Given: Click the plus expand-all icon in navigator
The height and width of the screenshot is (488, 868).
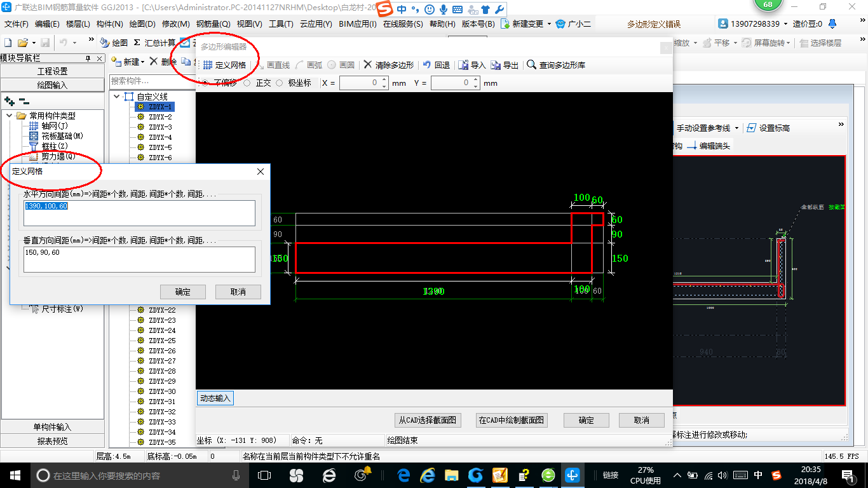Looking at the screenshot, I should click(x=9, y=101).
